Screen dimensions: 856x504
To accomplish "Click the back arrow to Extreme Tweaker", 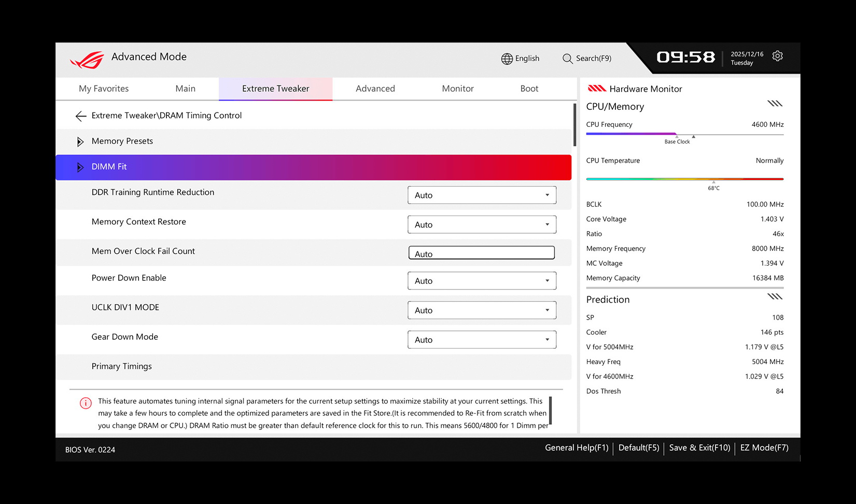I will click(x=80, y=116).
